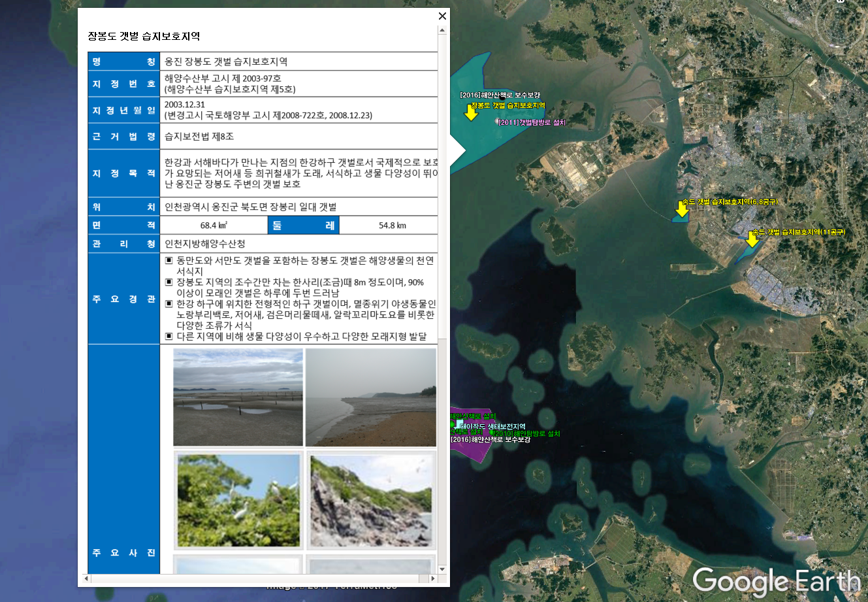Close the 장봉도 갯벌 info balloon
The image size is (868, 602).
point(442,16)
